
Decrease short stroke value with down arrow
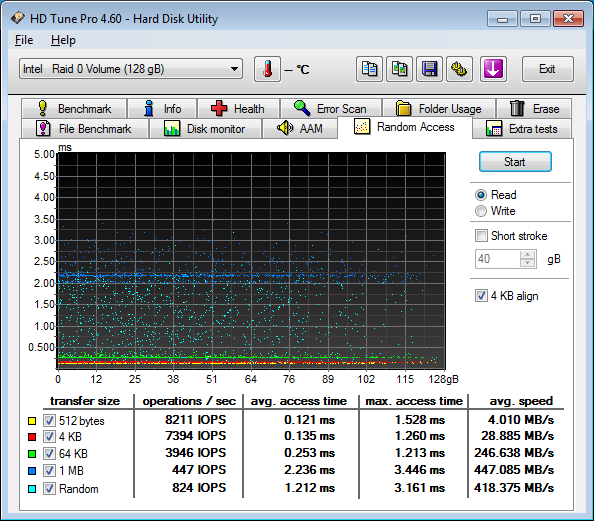527,263
